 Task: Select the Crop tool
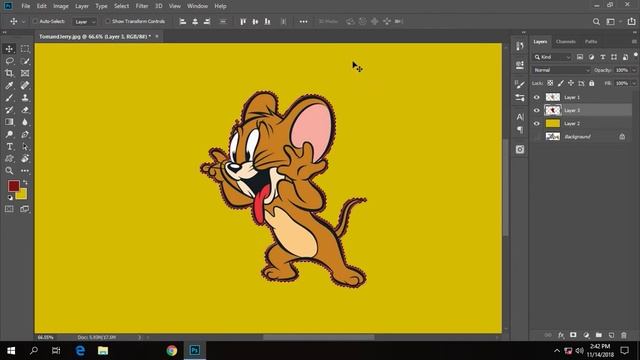[x=9, y=73]
